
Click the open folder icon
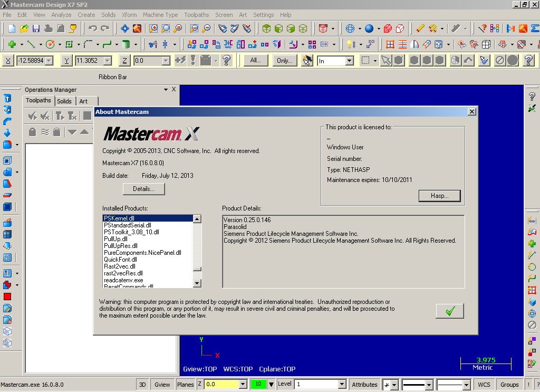(x=24, y=28)
